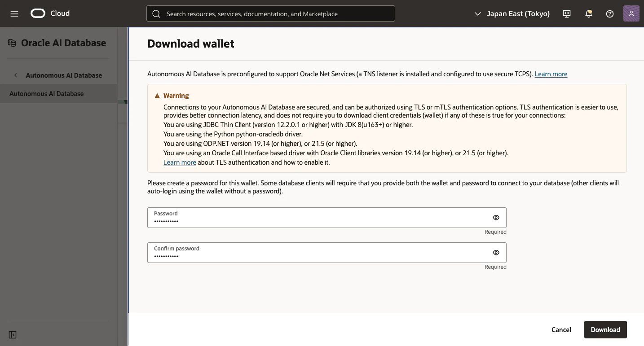This screenshot has width=644, height=346.
Task: Focus the search resources and services box
Action: (x=271, y=14)
